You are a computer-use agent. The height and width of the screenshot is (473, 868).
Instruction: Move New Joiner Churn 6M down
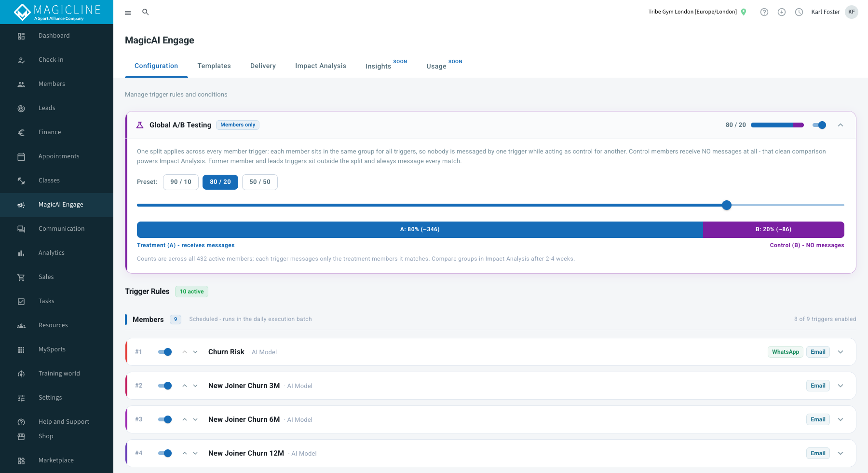195,419
